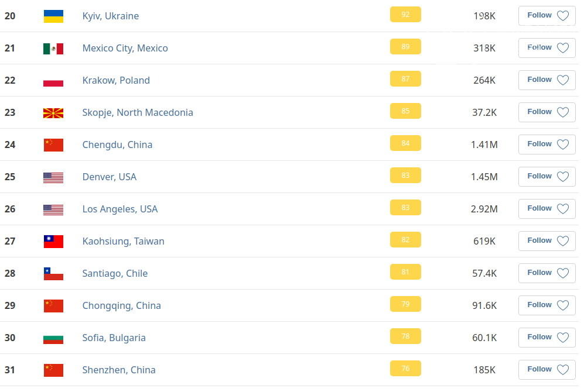This screenshot has width=584, height=392.
Task: Open the Mexico City, Mexico link
Action: click(125, 48)
